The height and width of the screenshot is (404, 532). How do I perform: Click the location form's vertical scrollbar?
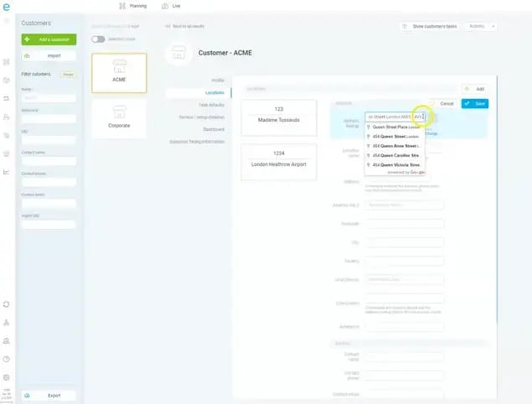497,199
